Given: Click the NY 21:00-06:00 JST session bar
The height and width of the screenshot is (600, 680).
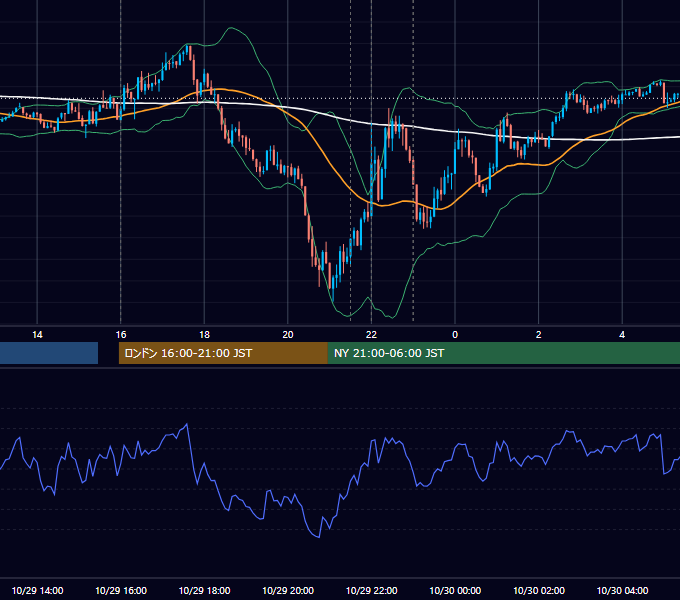Looking at the screenshot, I should click(503, 353).
